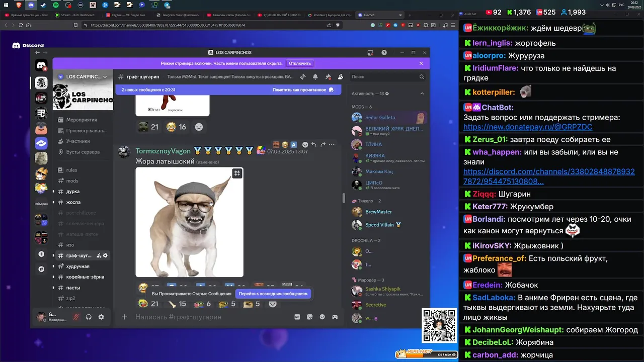This screenshot has height=362, width=644.
Task: Click the search magnifier icon
Action: point(422,77)
